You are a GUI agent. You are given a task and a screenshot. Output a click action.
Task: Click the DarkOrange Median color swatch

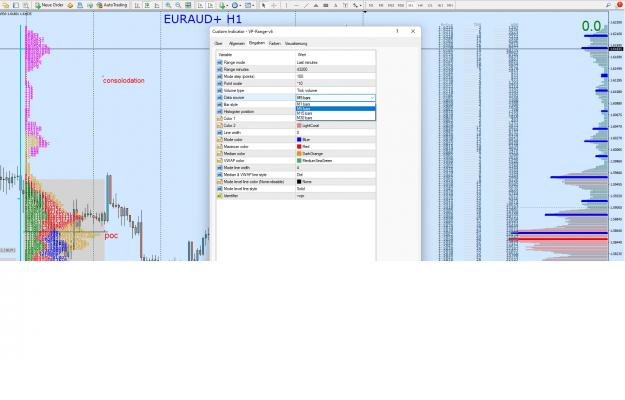[x=299, y=153]
